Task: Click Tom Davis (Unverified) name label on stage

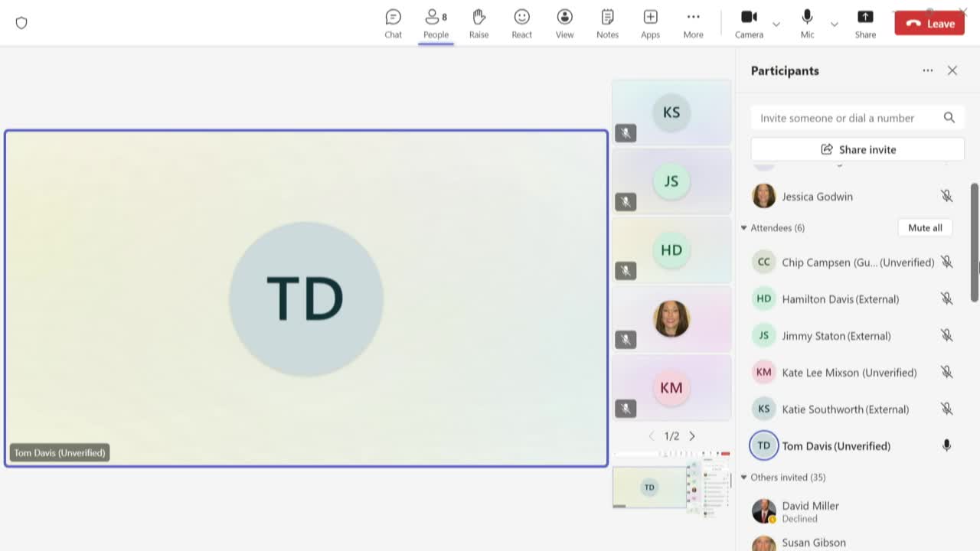Action: (60, 453)
